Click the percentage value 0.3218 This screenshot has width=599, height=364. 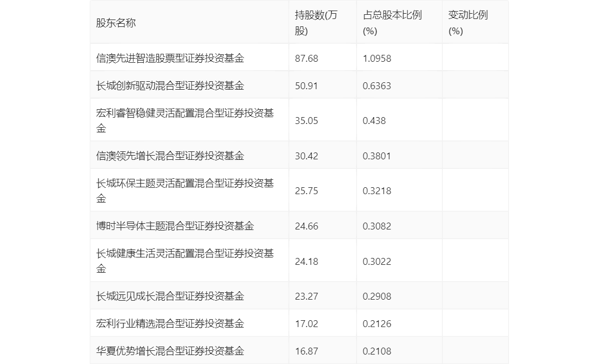click(377, 191)
